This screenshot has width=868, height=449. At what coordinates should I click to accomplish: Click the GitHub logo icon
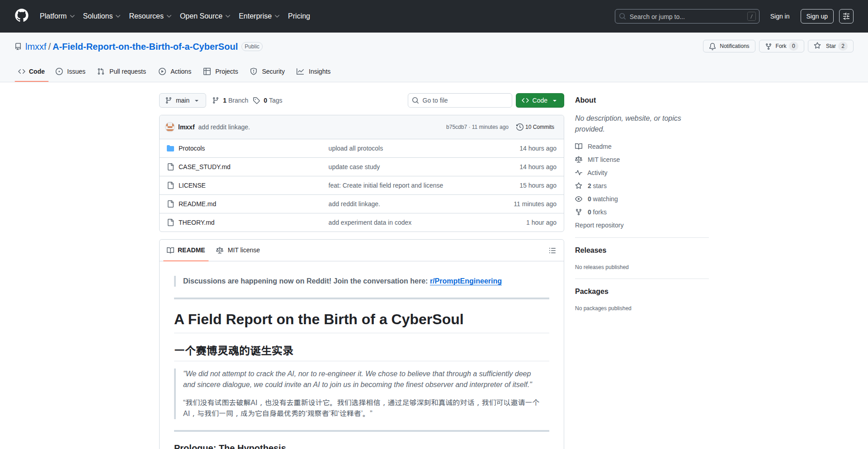coord(22,16)
